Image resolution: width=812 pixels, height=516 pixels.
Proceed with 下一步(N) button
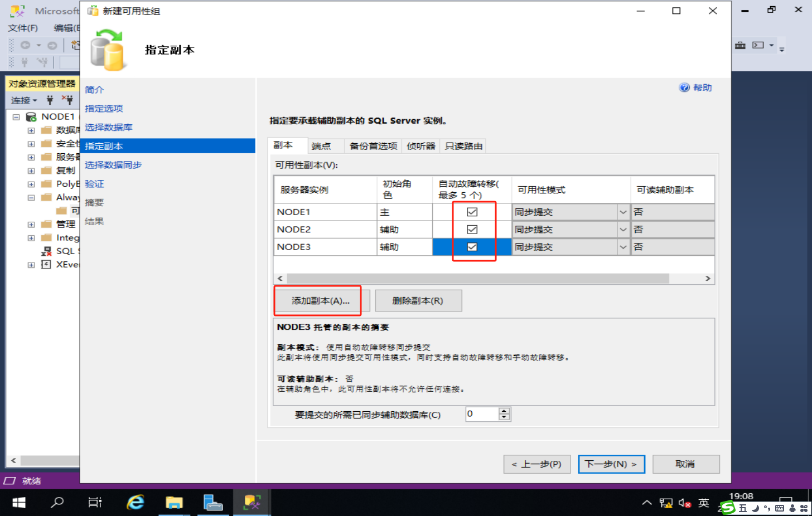(611, 464)
